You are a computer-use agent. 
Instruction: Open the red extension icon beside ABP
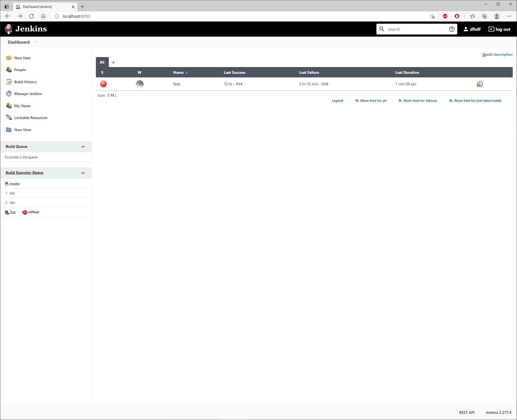click(x=457, y=16)
